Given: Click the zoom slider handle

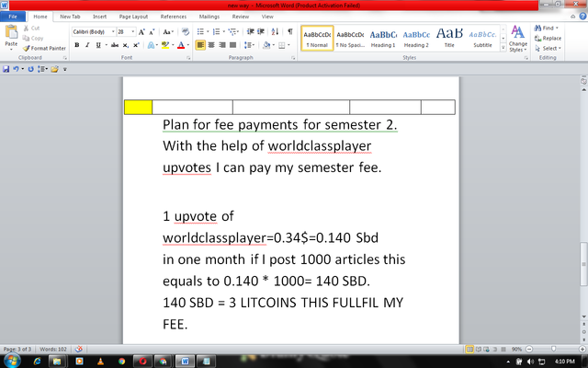Looking at the screenshot, I should [553, 350].
